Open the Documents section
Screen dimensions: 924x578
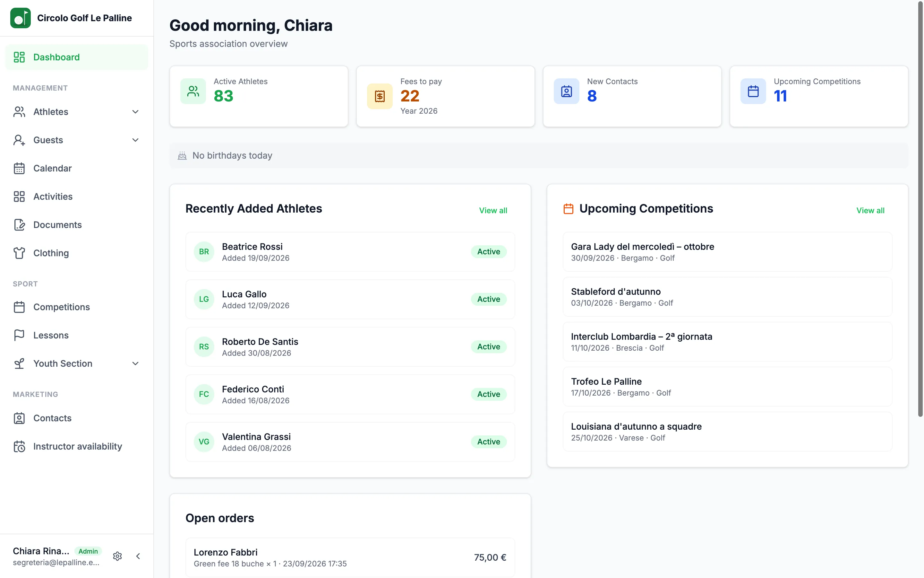(77, 225)
